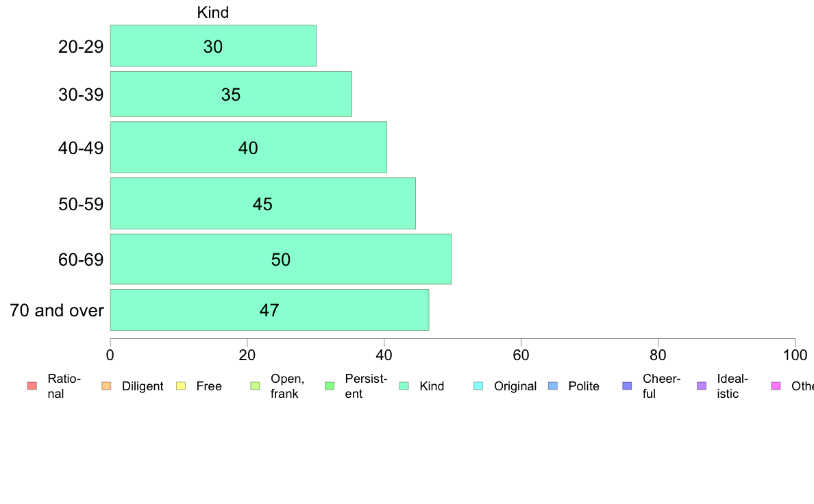The width and height of the screenshot is (814, 504).
Task: Click the Rational legend color swatch
Action: pyautogui.click(x=32, y=386)
